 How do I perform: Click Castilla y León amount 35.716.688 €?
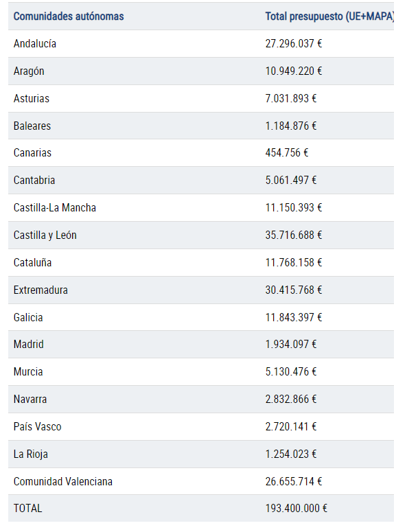point(294,235)
